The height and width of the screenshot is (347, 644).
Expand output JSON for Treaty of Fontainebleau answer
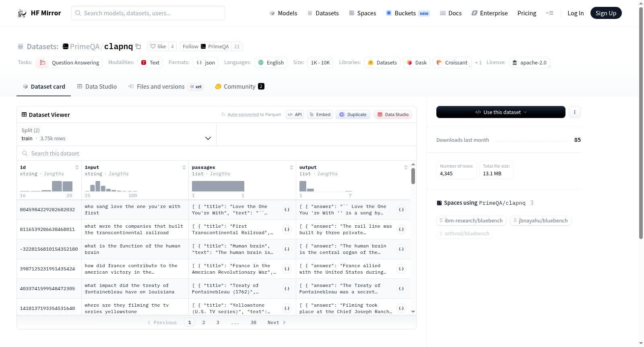click(401, 289)
